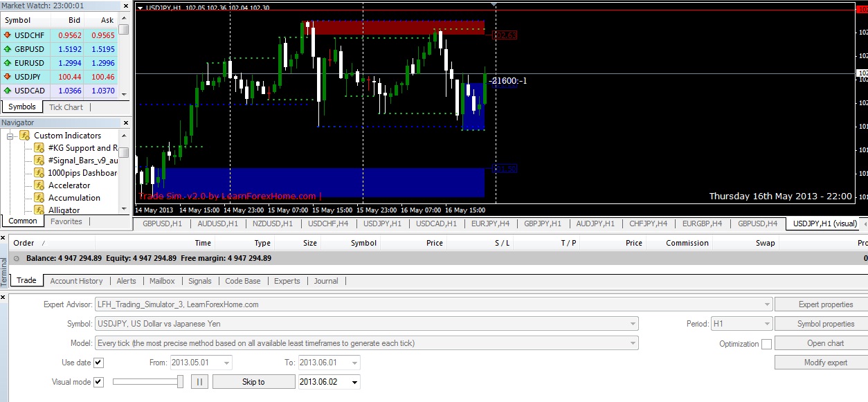Viewport: 868px width, 402px height.
Task: Click the Custom Indicators folder icon
Action: 25,136
